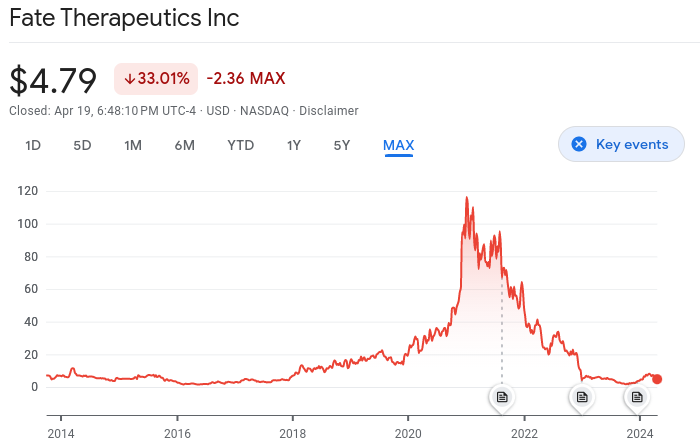
Task: Open the key event marker near 2023
Action: 581,397
